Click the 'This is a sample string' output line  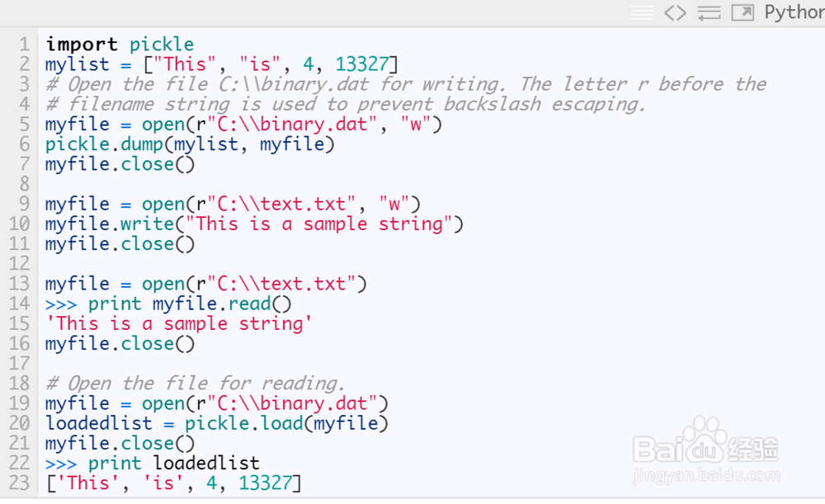[179, 323]
